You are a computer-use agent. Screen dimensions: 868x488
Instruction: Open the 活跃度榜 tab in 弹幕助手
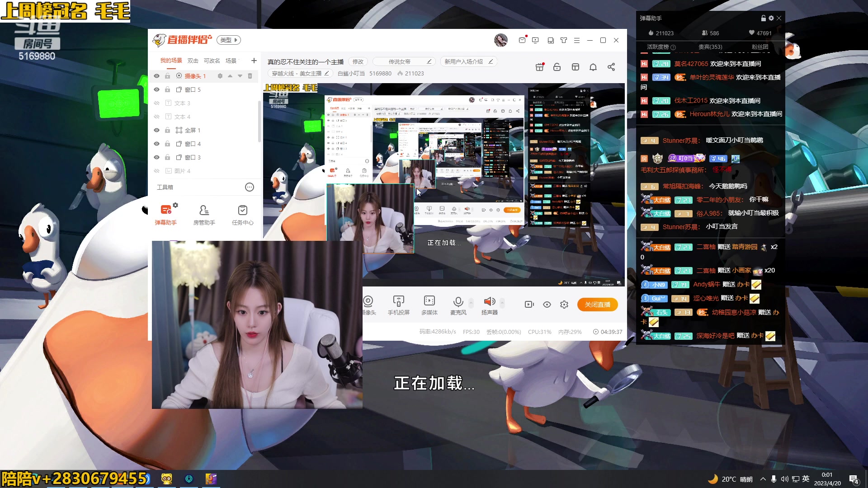(x=658, y=47)
